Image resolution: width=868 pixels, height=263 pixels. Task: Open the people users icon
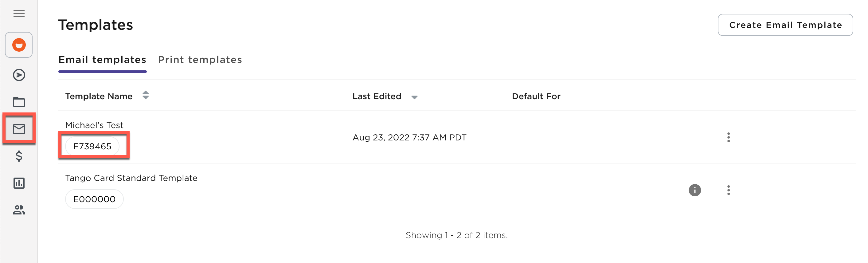19,210
